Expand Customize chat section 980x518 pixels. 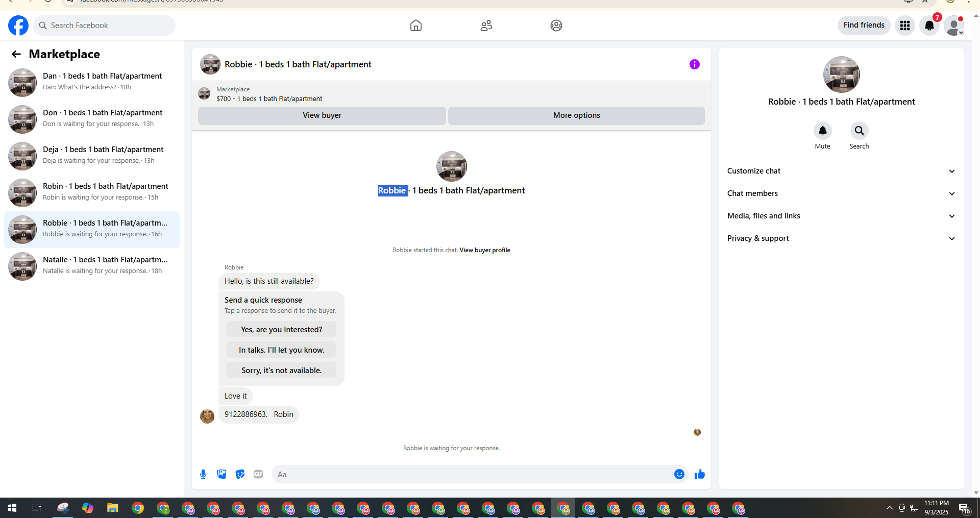click(x=842, y=171)
